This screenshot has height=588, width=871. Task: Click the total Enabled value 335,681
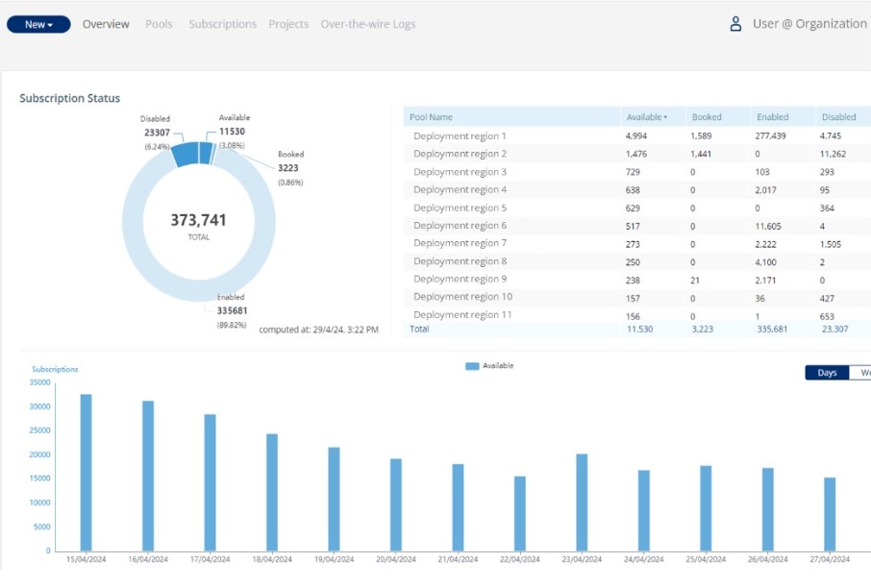(x=772, y=330)
